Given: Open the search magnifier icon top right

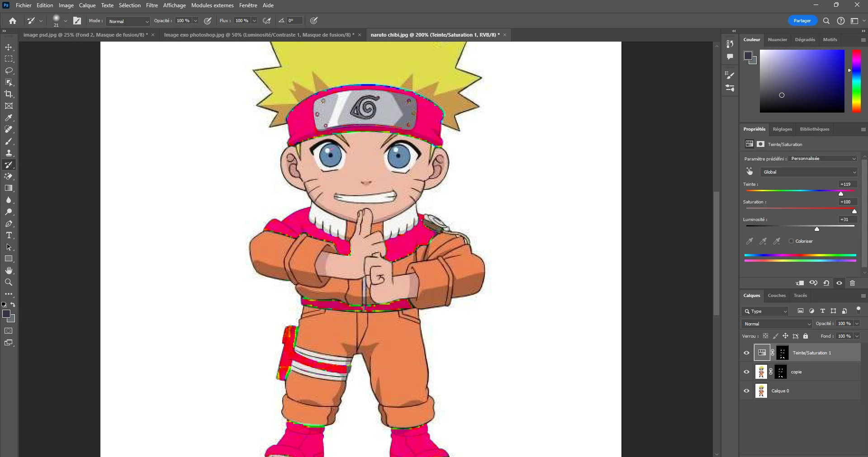Looking at the screenshot, I should [x=826, y=21].
